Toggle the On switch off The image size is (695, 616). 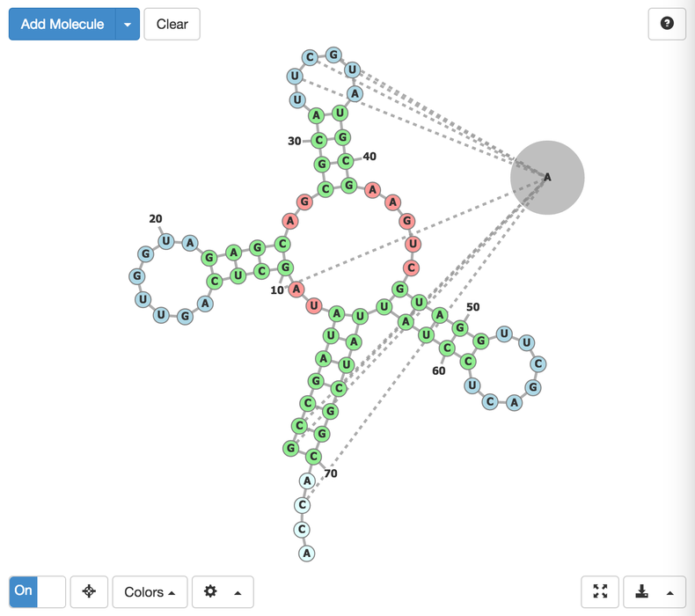click(x=37, y=591)
